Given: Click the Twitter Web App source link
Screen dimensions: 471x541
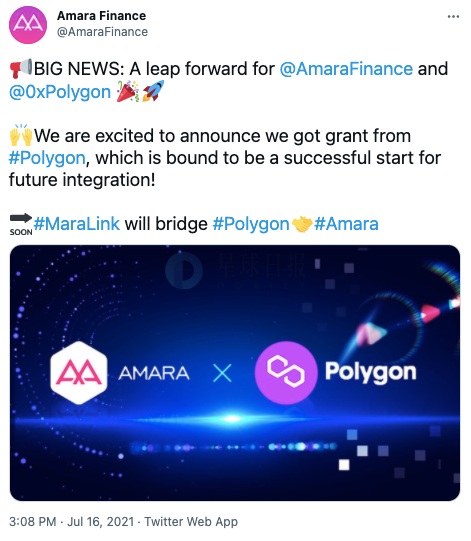Looking at the screenshot, I should tap(191, 521).
